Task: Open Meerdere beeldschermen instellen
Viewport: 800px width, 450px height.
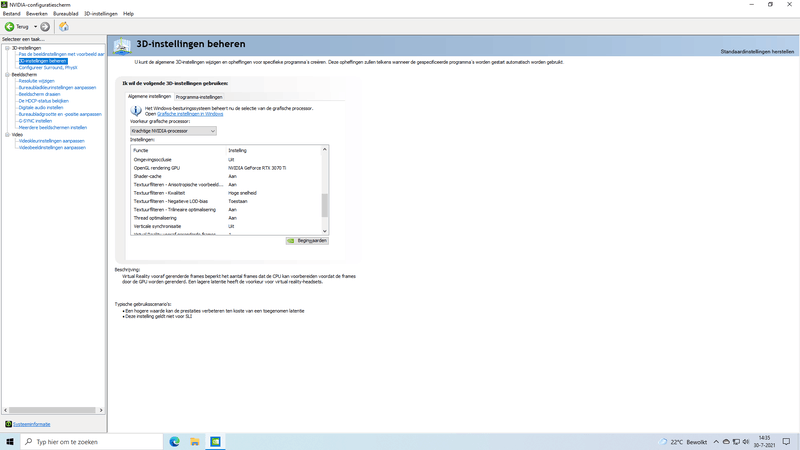Action: point(53,128)
